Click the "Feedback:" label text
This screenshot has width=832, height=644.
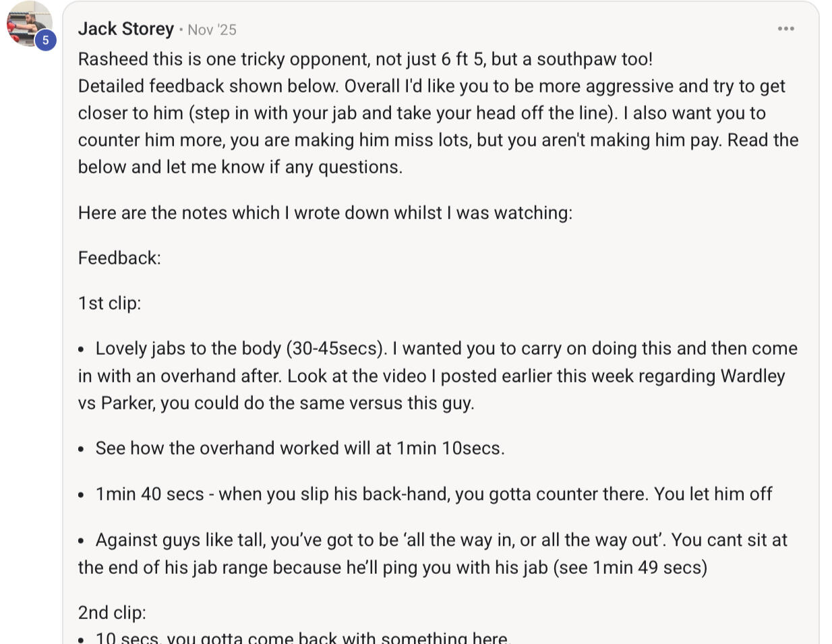coord(119,258)
